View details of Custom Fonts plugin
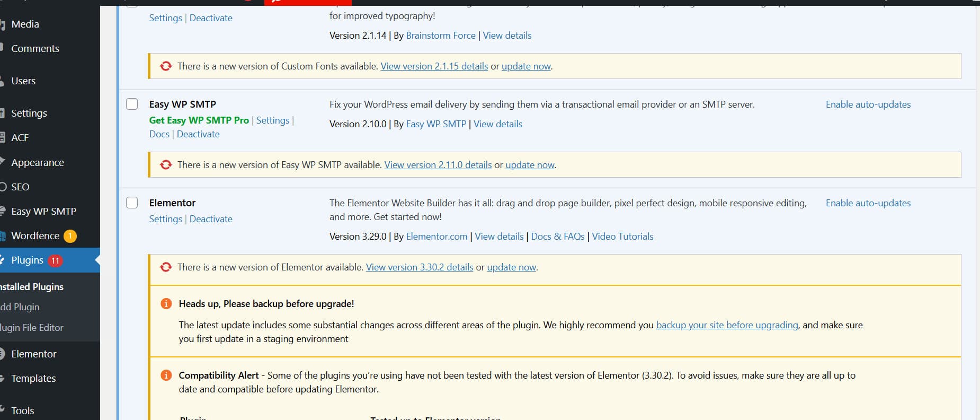The height and width of the screenshot is (420, 980). click(x=507, y=35)
